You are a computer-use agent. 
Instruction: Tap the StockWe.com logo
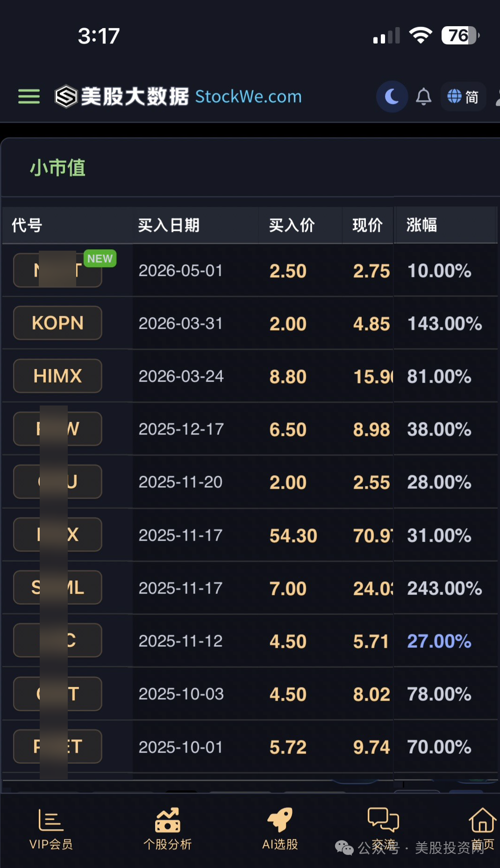[x=178, y=97]
